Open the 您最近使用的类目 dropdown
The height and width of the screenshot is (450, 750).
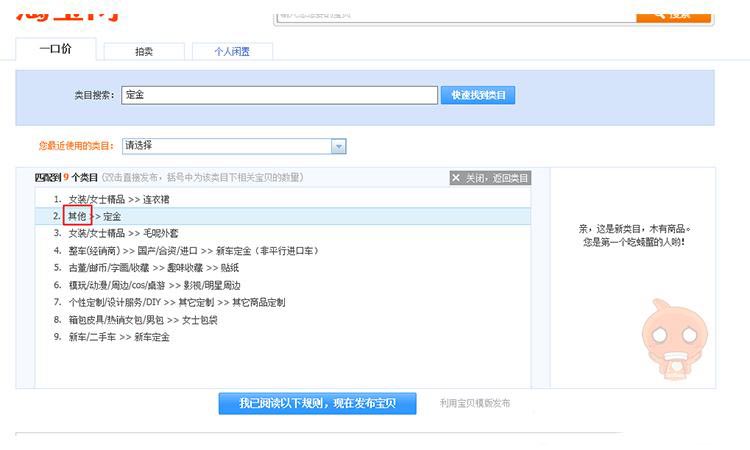pyautogui.click(x=234, y=146)
